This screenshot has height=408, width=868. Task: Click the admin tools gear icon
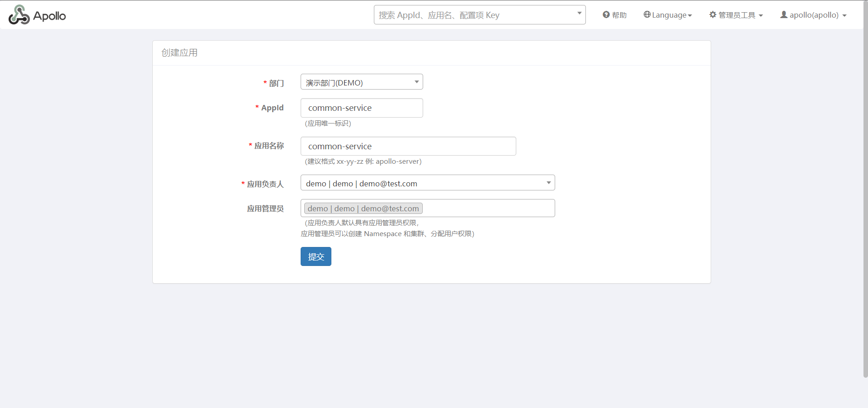(x=712, y=14)
